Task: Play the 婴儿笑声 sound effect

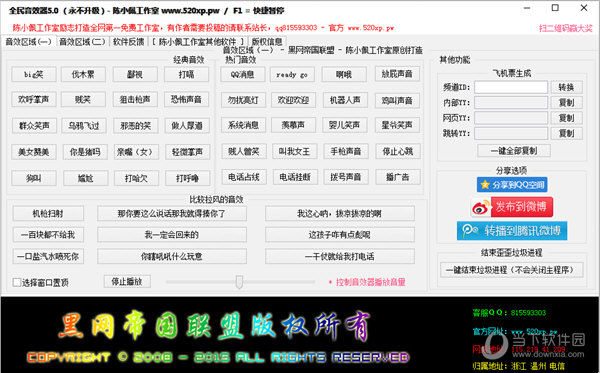Action: [x=344, y=125]
